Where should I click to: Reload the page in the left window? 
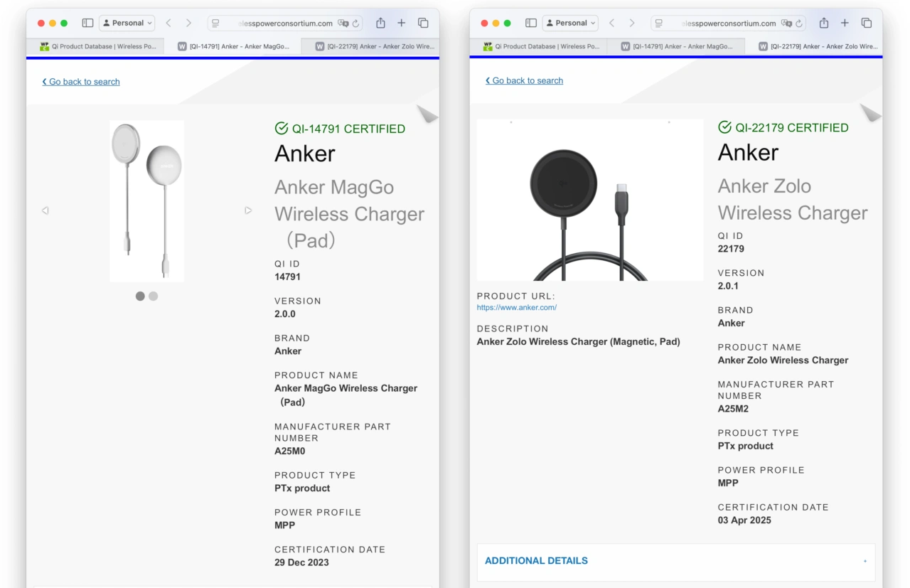(x=355, y=23)
